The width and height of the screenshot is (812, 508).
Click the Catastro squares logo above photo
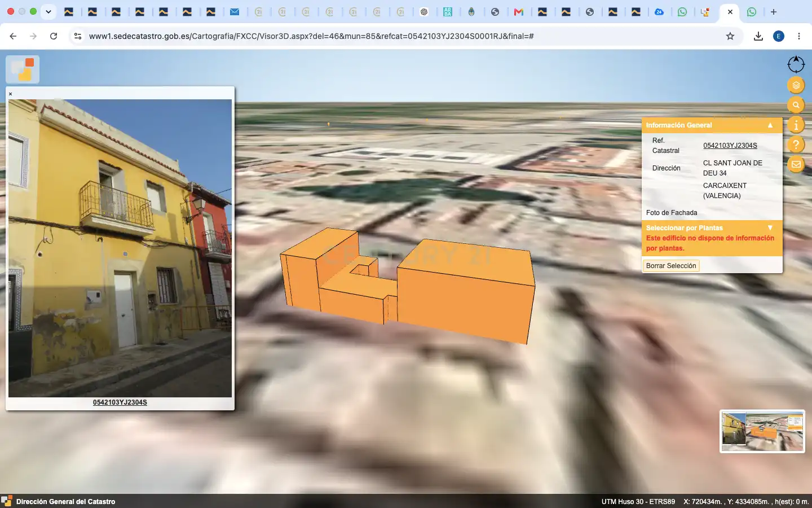pyautogui.click(x=23, y=69)
